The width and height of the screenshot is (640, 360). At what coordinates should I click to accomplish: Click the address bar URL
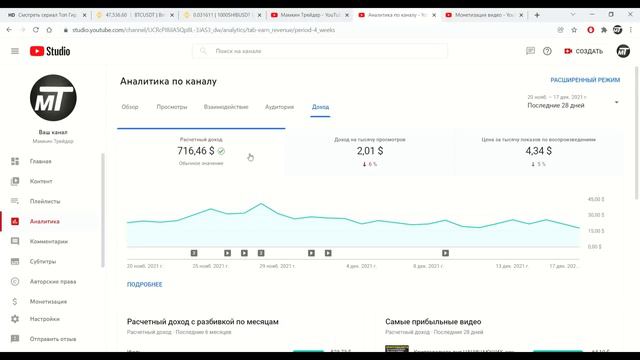pyautogui.click(x=203, y=30)
